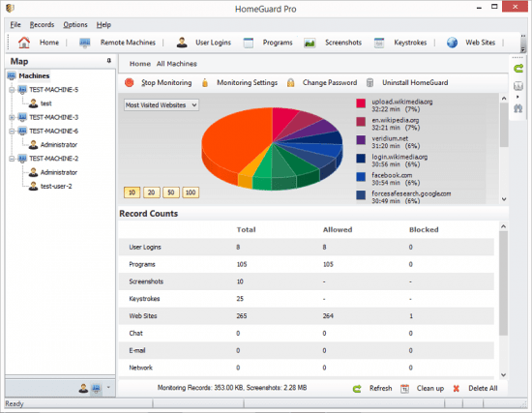Screen dimensions: 532x413
Task: Click the green Refresh arrow icon
Action: pyautogui.click(x=357, y=389)
